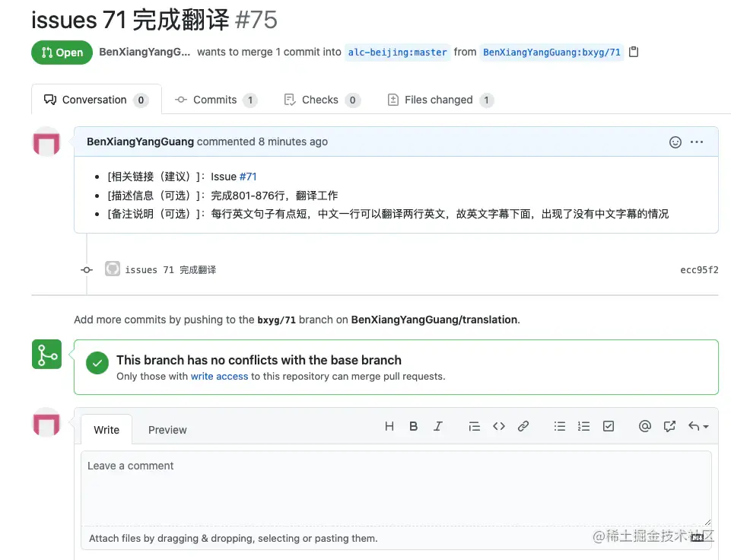Apply italic formatting in comment editor
The height and width of the screenshot is (560, 731).
pos(437,426)
